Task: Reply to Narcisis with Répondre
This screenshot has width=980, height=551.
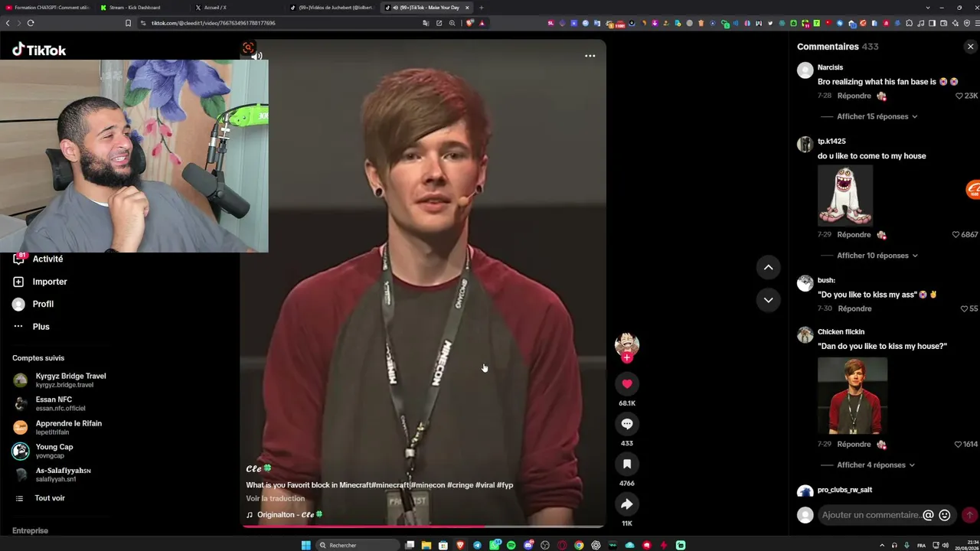Action: click(854, 96)
